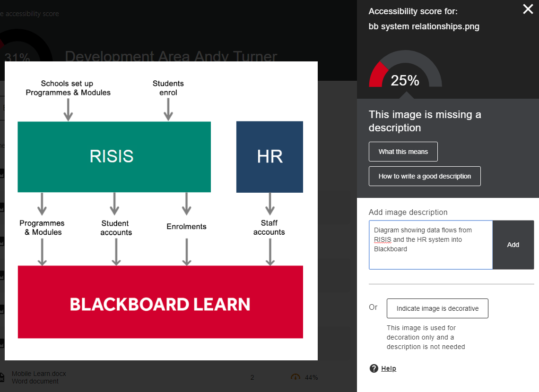539x392 pixels.
Task: Click 'Indicate image is decorative'
Action: pyautogui.click(x=437, y=308)
